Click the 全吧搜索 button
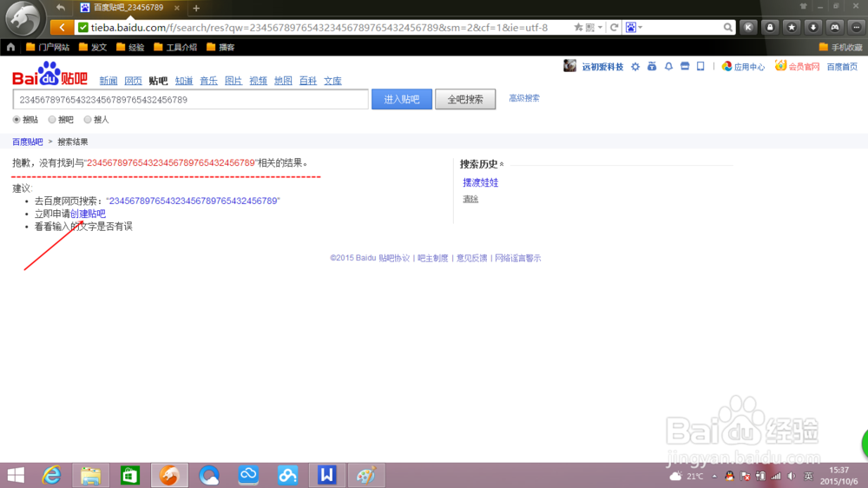This screenshot has height=488, width=868. point(465,99)
